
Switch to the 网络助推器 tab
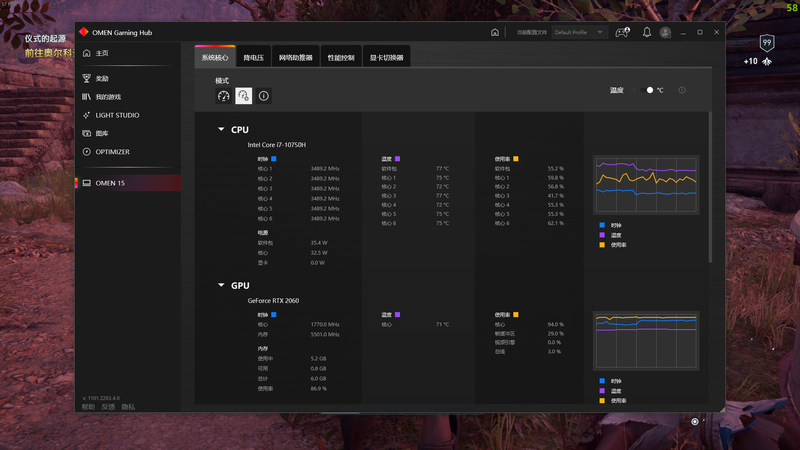tap(295, 57)
